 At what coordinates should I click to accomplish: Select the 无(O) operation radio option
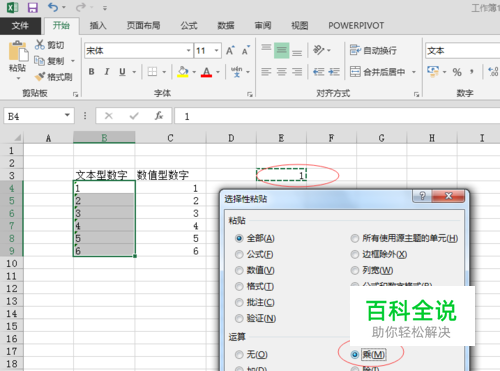[x=239, y=355]
